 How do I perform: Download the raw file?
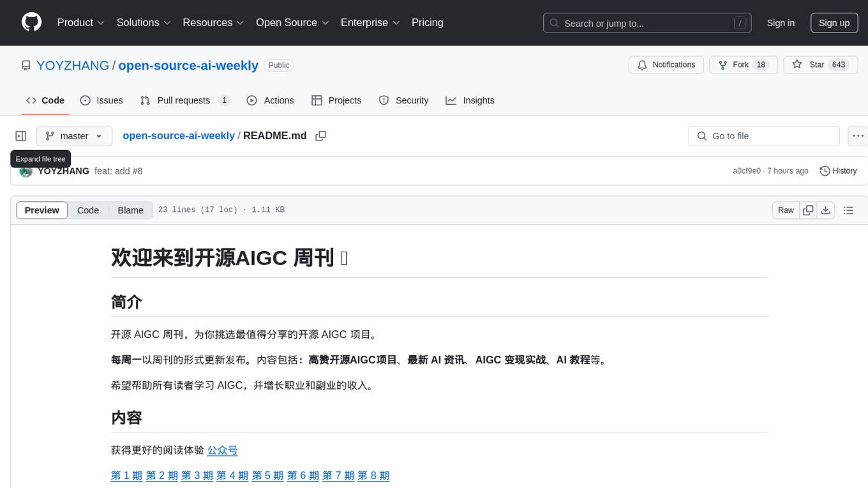click(x=826, y=210)
